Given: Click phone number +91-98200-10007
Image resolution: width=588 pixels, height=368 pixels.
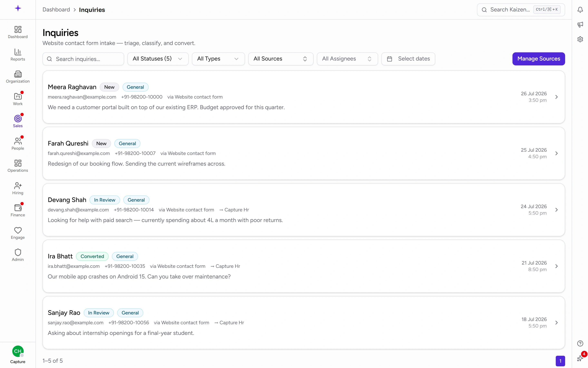Looking at the screenshot, I should 135,153.
